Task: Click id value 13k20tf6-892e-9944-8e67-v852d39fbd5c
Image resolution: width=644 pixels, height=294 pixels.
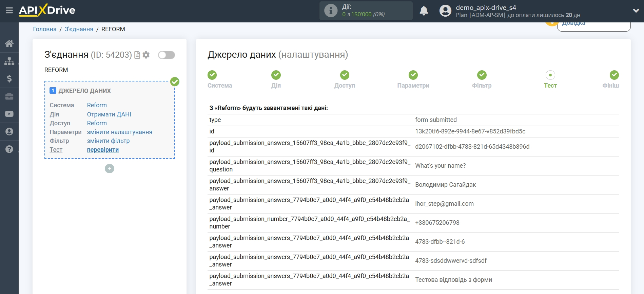Action: [x=470, y=131]
